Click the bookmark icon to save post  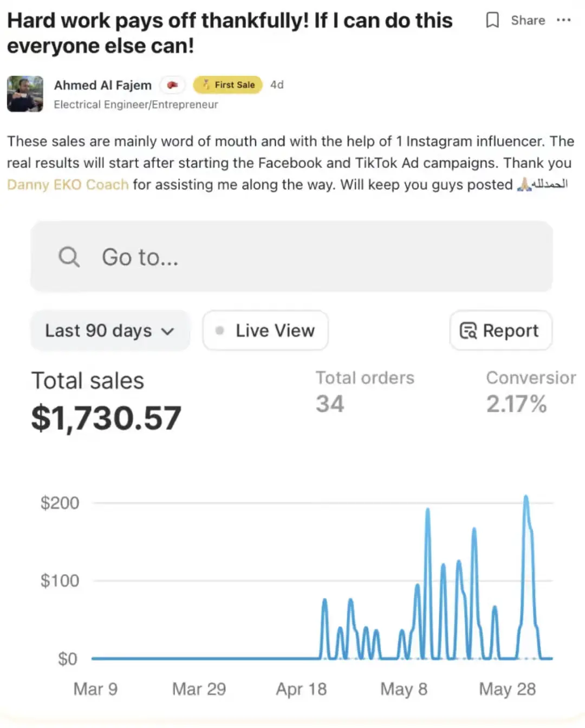tap(492, 21)
